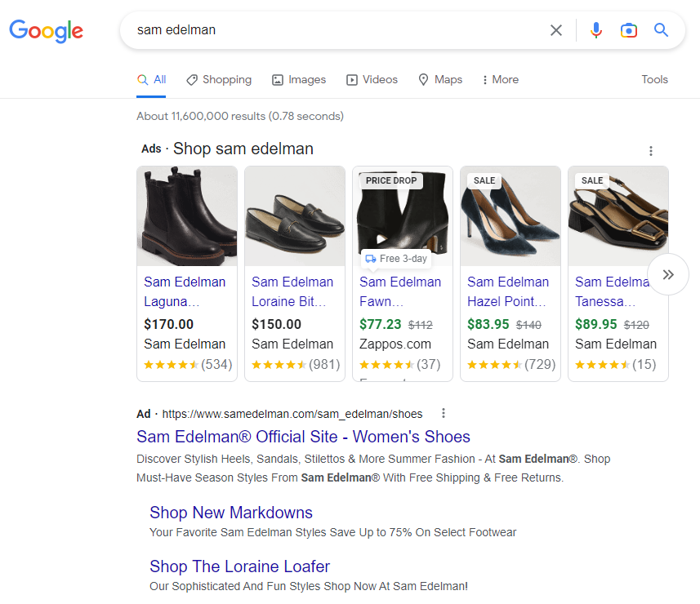The width and height of the screenshot is (700, 604).
Task: Click the (981) reviews rating
Action: pyautogui.click(x=296, y=365)
